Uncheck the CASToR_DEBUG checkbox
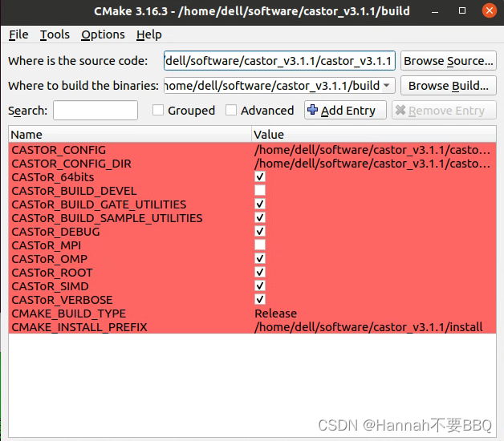 coord(260,231)
